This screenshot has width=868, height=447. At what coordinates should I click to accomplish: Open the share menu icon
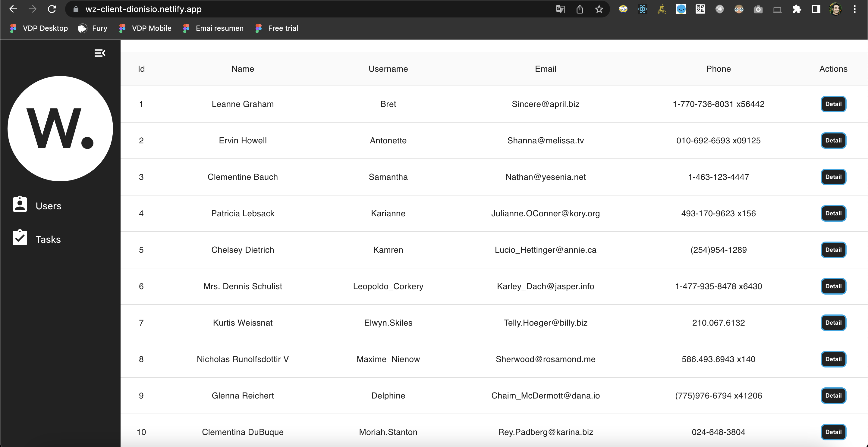click(x=580, y=9)
